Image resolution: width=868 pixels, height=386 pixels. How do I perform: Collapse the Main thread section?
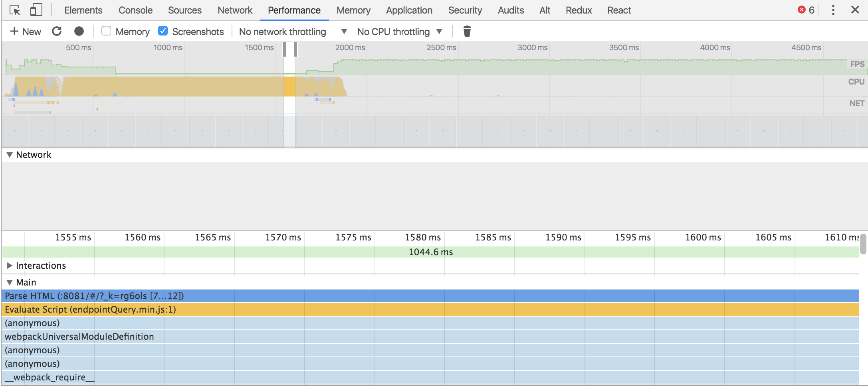[10, 282]
